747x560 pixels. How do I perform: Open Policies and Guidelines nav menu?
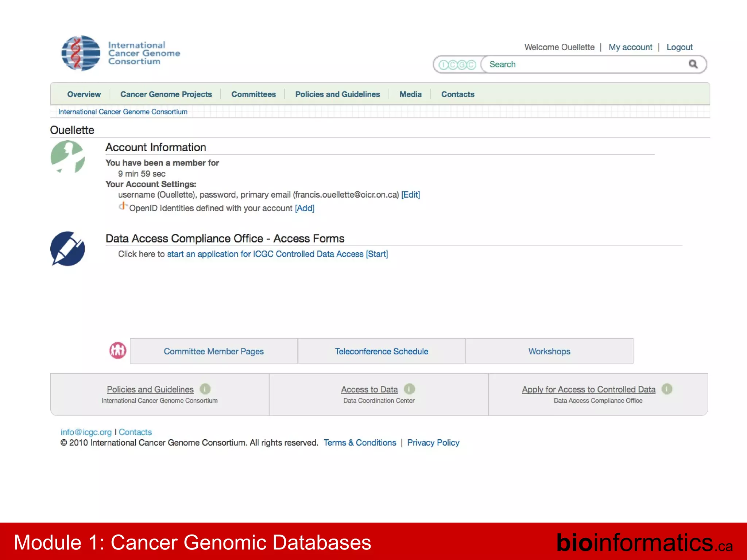click(x=337, y=94)
